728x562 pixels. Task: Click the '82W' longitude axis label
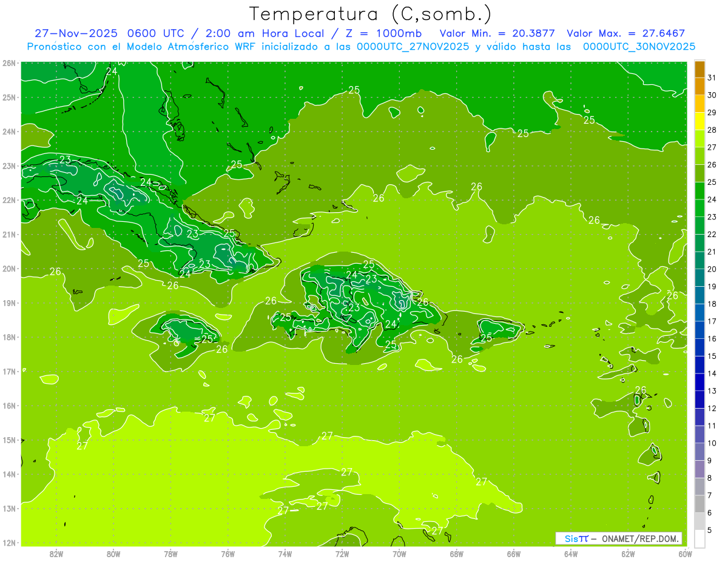click(56, 553)
